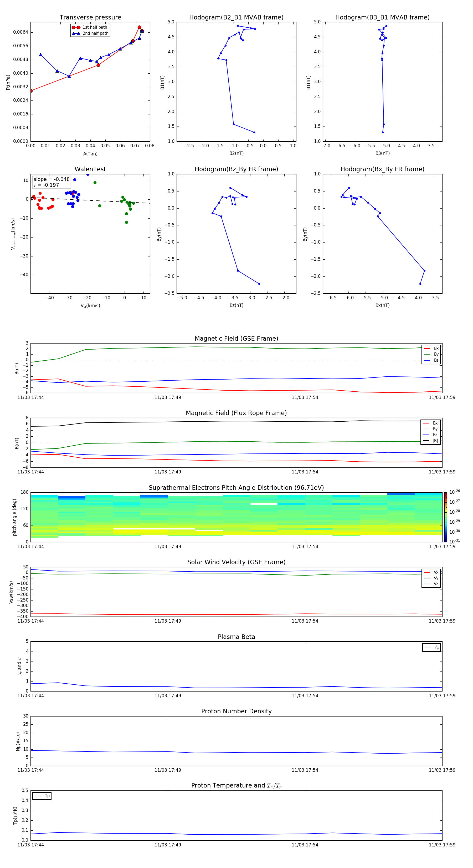Click 'Vy' in solar wind legend
The image size is (473, 868).
[x=436, y=578]
